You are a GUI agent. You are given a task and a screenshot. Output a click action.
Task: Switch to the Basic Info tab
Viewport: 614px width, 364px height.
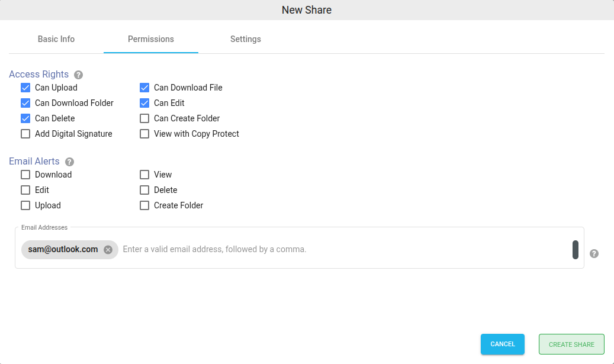point(56,39)
